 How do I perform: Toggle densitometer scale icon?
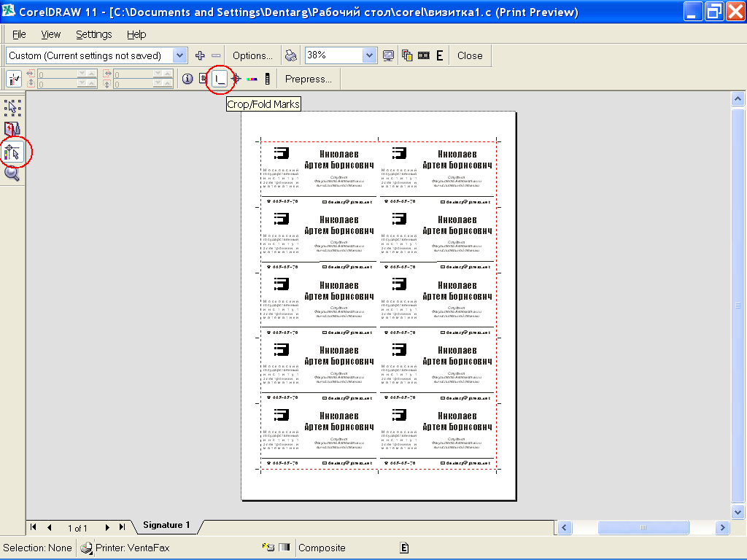pos(267,79)
